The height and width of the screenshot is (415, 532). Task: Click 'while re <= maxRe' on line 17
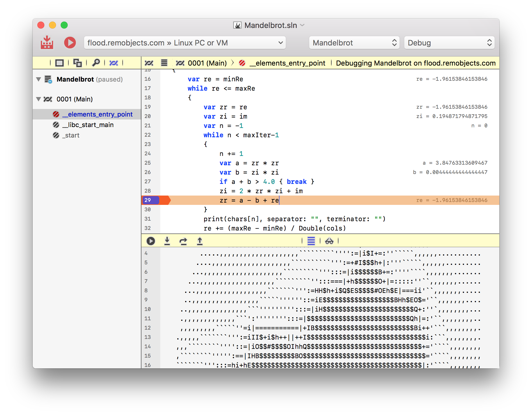[221, 88]
